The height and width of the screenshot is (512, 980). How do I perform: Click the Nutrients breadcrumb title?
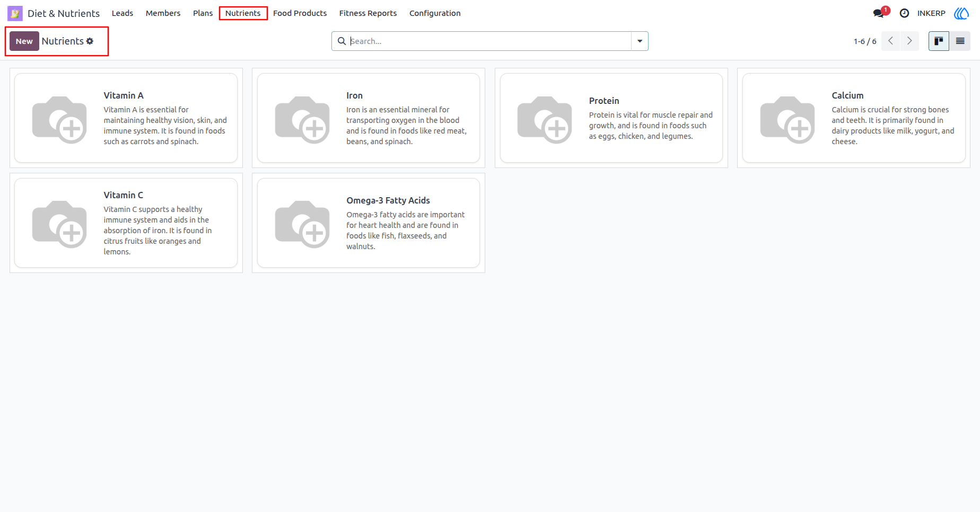pos(63,41)
